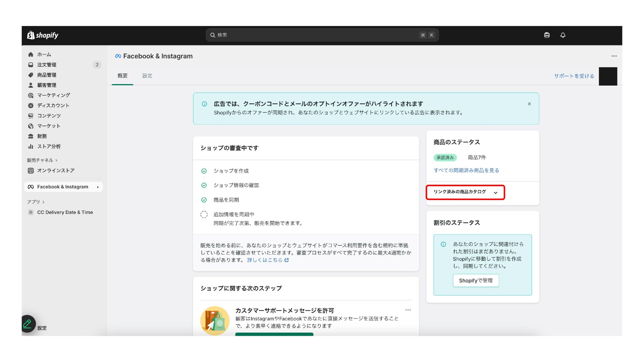This screenshot has width=644, height=362.
Task: Click 商品7件 text
Action: 477,157
